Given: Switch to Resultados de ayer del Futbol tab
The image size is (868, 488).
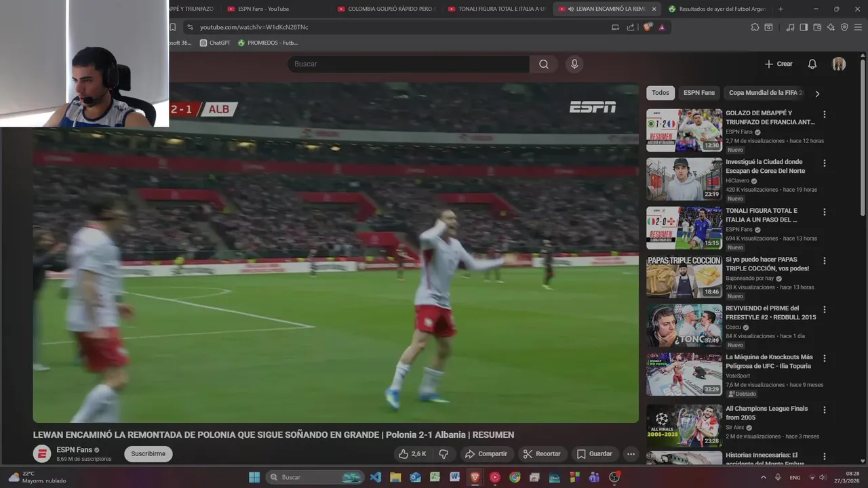Looking at the screenshot, I should point(717,9).
